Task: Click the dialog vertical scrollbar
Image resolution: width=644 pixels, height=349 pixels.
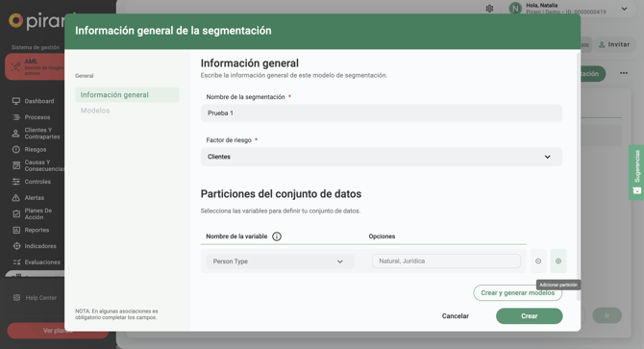Action: point(579,177)
